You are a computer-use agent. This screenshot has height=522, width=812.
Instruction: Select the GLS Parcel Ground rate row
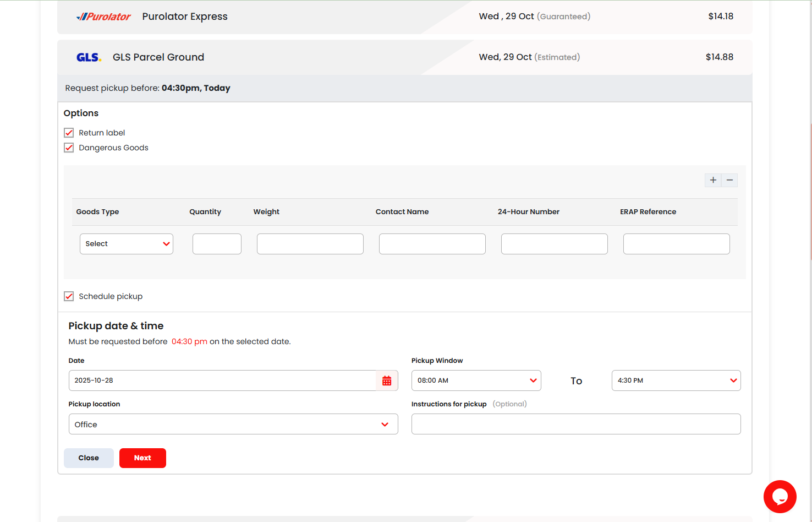[x=330, y=57]
